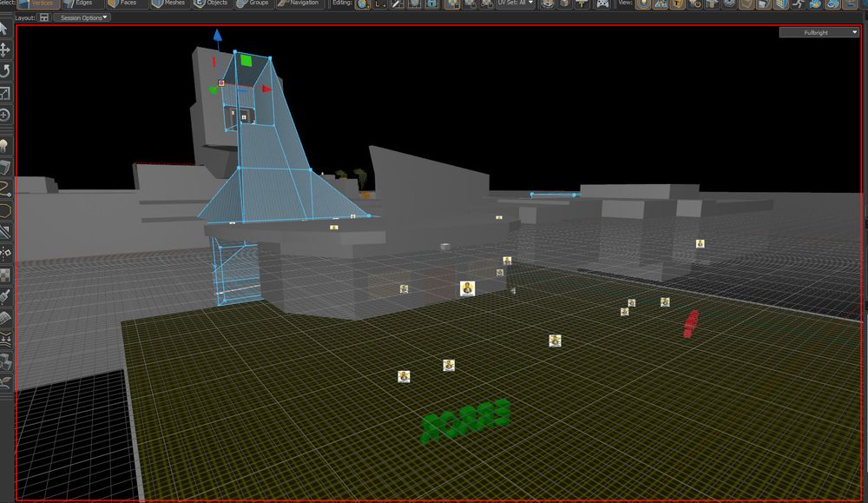
Task: Click the green plane handle on gizmo
Action: point(247,61)
